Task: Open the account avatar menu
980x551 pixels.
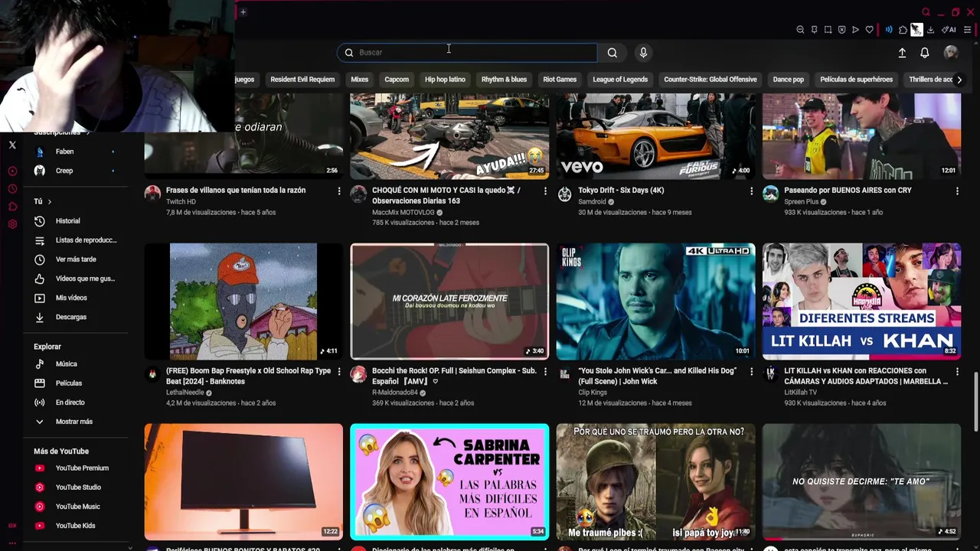Action: tap(951, 53)
